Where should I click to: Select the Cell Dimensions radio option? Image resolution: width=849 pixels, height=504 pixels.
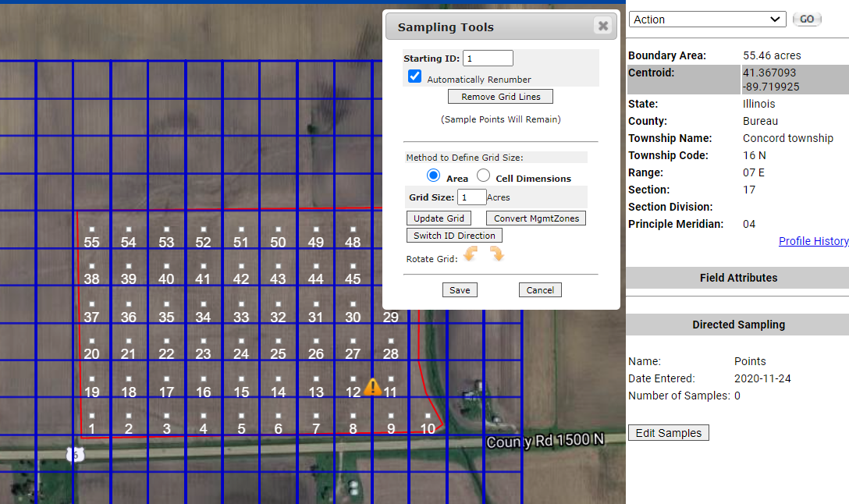click(484, 176)
